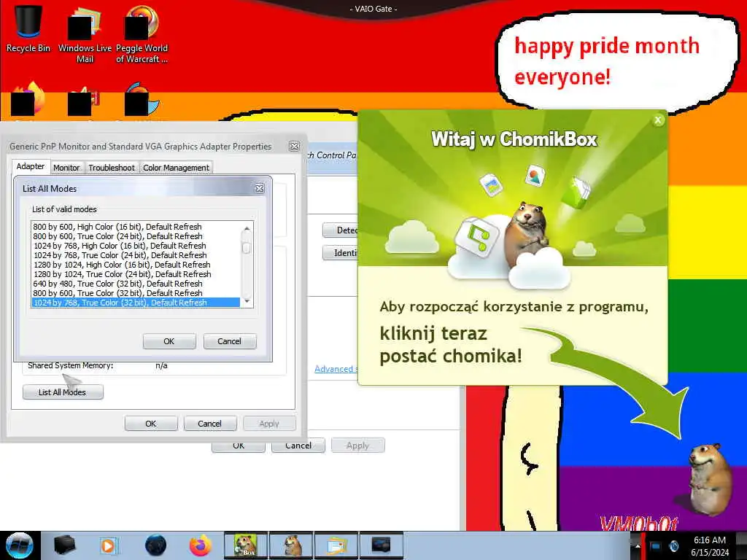Switch to ChomikBox taskbar button
This screenshot has height=560, width=747.
246,545
